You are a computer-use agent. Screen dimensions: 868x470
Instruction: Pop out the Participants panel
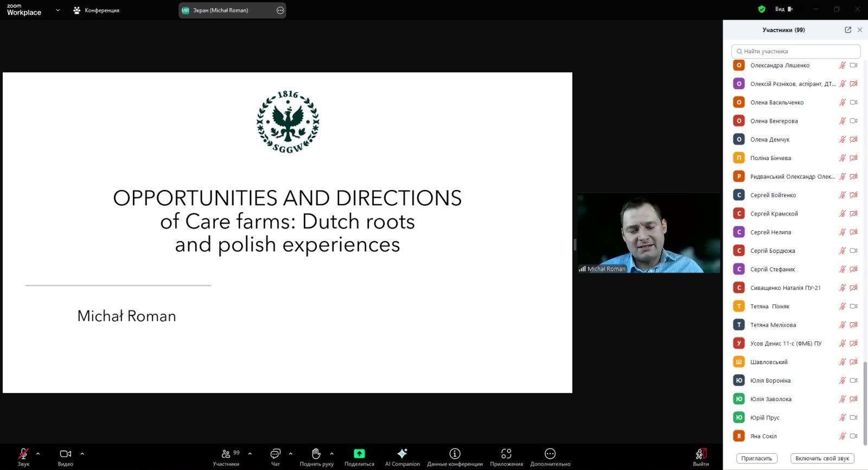tap(848, 30)
